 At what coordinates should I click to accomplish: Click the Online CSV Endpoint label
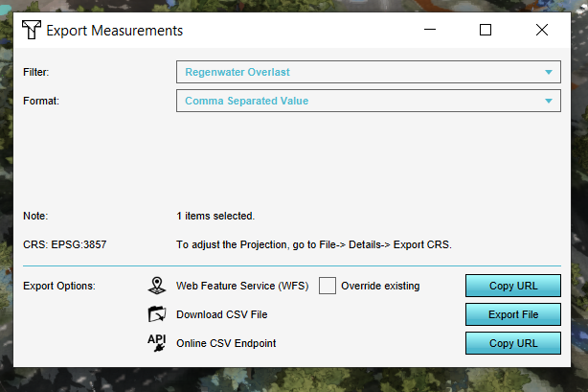226,343
